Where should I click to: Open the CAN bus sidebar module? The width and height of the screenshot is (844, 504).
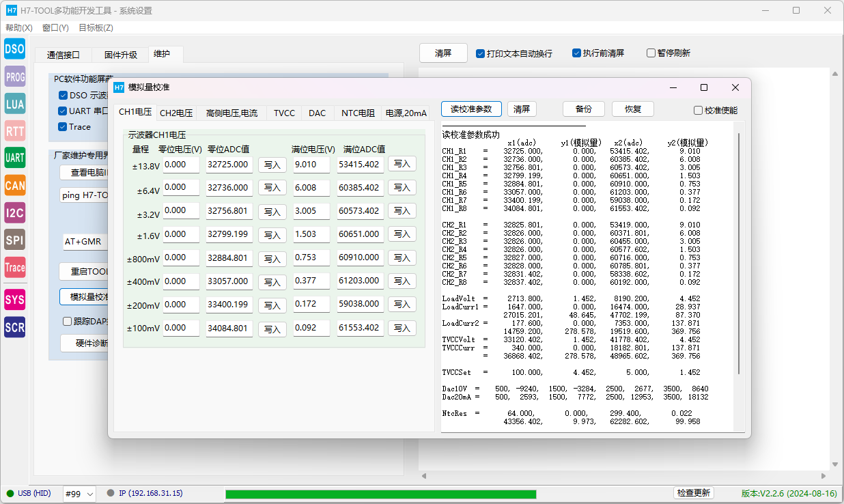coord(15,185)
